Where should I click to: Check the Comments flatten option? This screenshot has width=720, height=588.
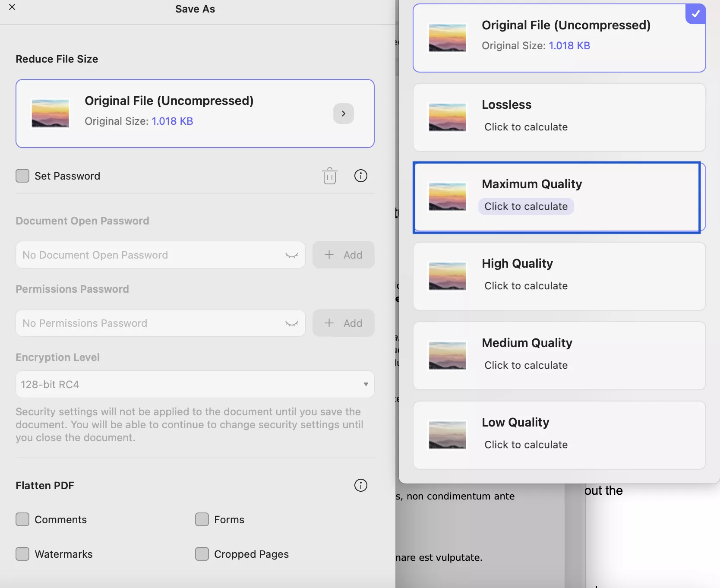tap(22, 519)
